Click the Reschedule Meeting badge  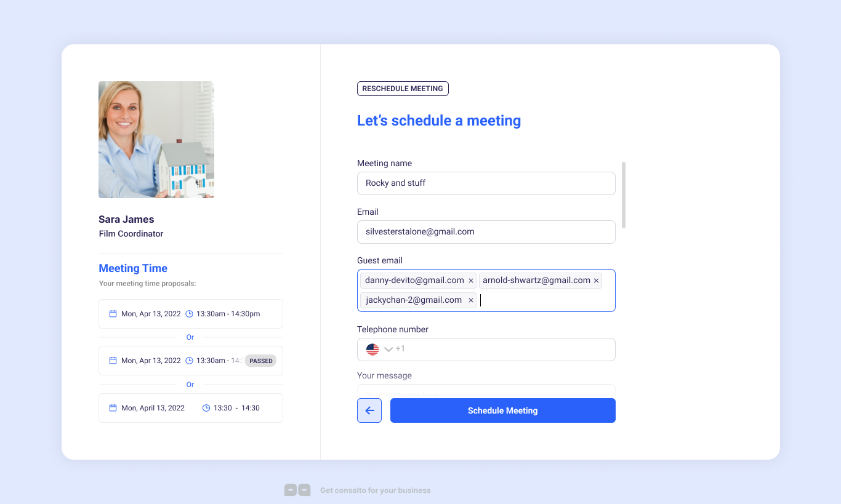pyautogui.click(x=403, y=89)
